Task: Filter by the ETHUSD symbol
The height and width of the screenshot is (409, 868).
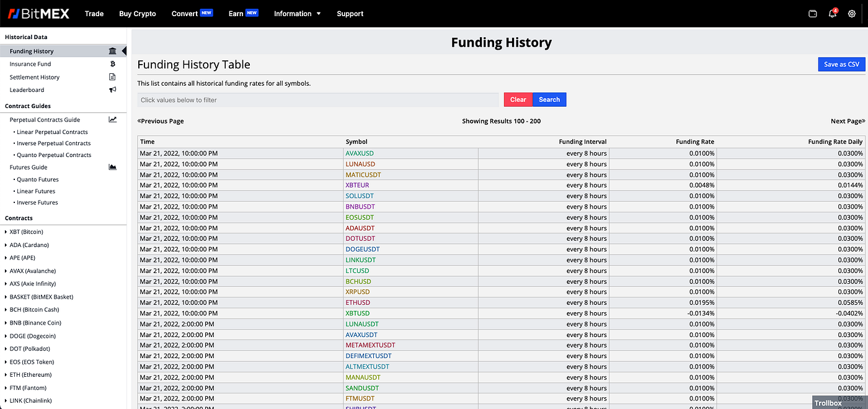Action: coord(358,302)
